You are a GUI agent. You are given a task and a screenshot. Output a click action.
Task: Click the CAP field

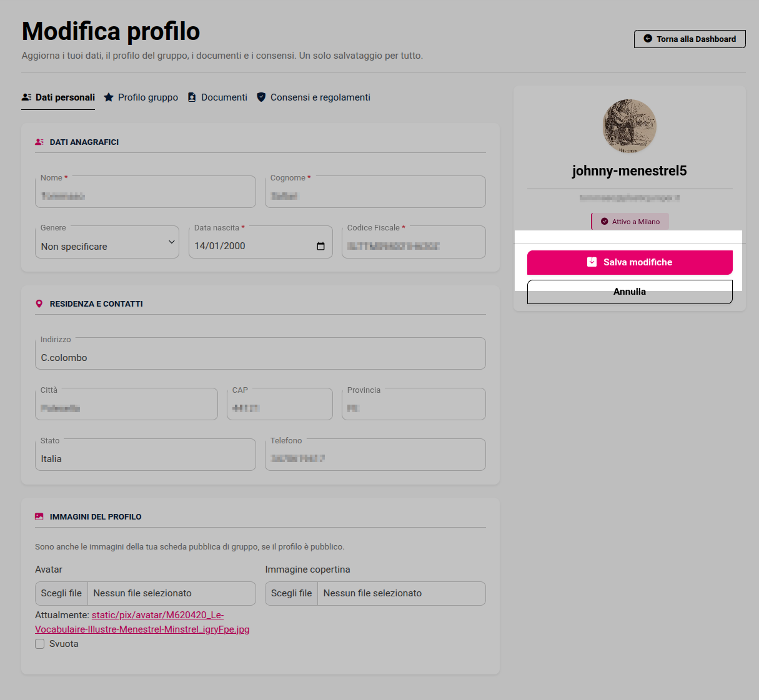(x=280, y=404)
